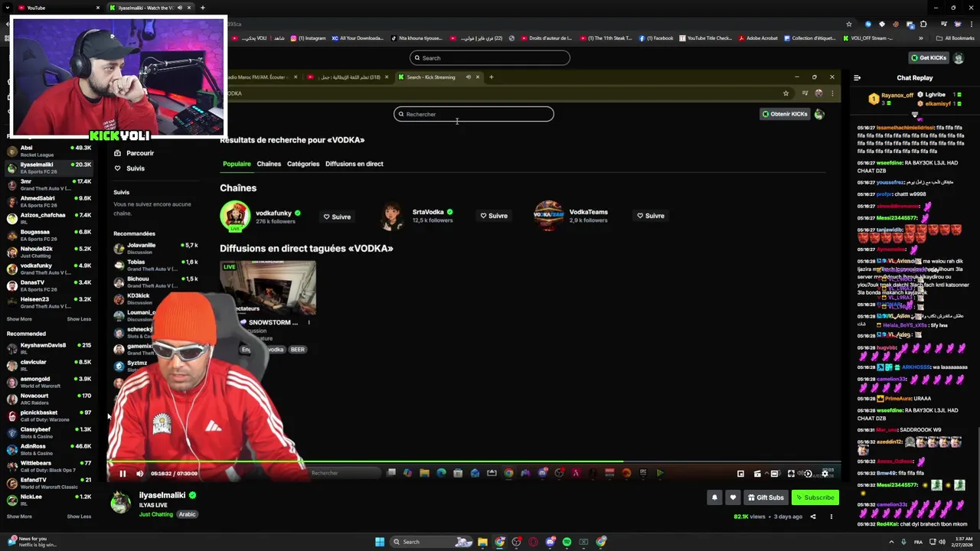
Task: Focus the Kick search box at the top
Action: pyautogui.click(x=490, y=57)
